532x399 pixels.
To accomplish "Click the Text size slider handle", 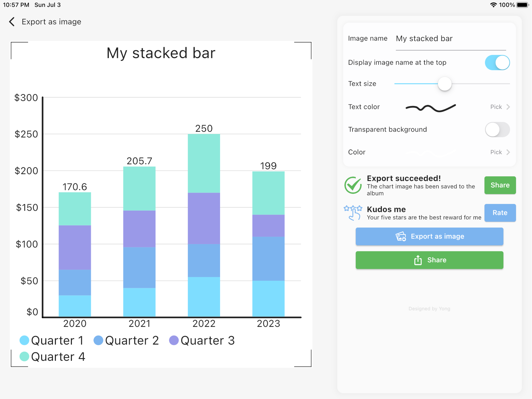I will (x=445, y=84).
